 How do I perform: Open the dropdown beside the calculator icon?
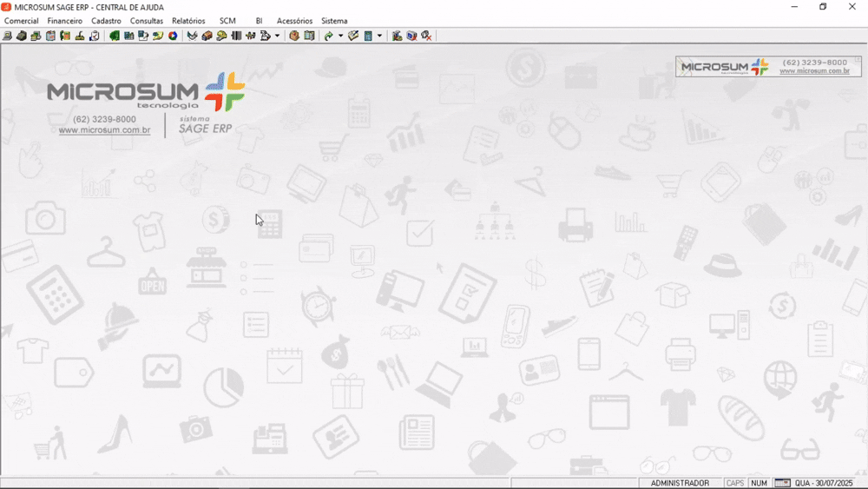point(379,36)
